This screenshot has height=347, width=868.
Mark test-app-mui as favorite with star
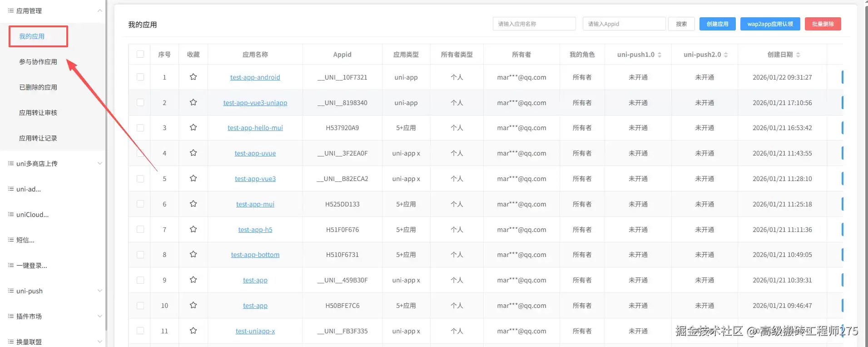193,204
